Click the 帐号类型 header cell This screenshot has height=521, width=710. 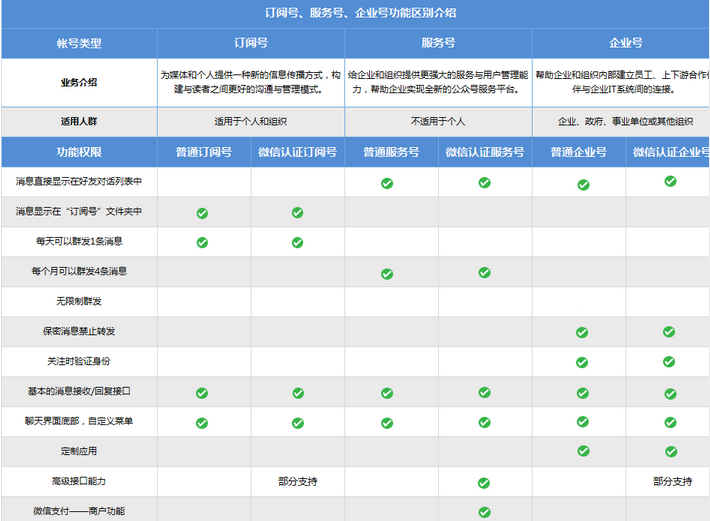click(79, 43)
